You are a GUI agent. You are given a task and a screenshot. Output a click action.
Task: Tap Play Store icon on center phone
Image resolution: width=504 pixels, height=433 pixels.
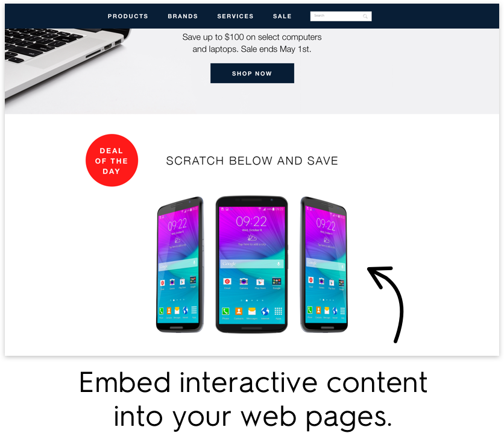point(260,282)
